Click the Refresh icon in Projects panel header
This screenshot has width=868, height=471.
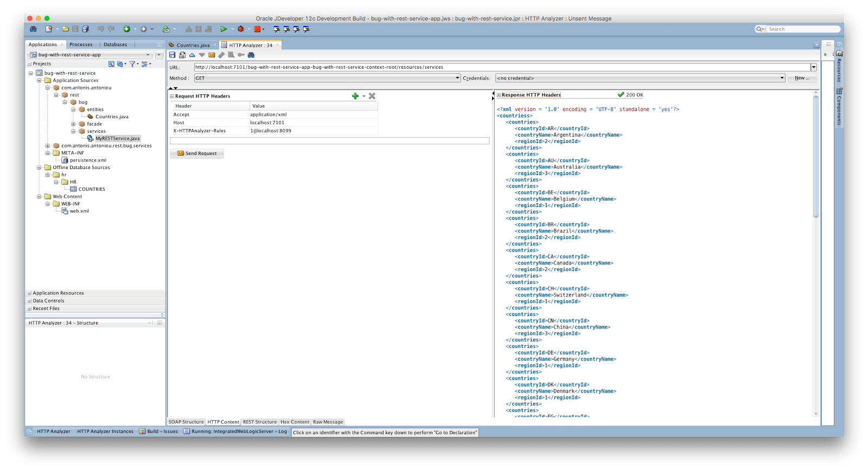tap(120, 64)
